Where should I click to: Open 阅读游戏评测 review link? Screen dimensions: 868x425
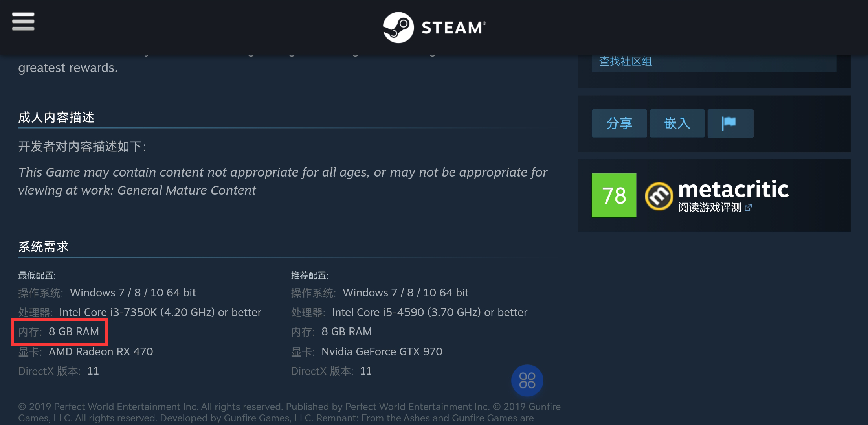pyautogui.click(x=709, y=207)
